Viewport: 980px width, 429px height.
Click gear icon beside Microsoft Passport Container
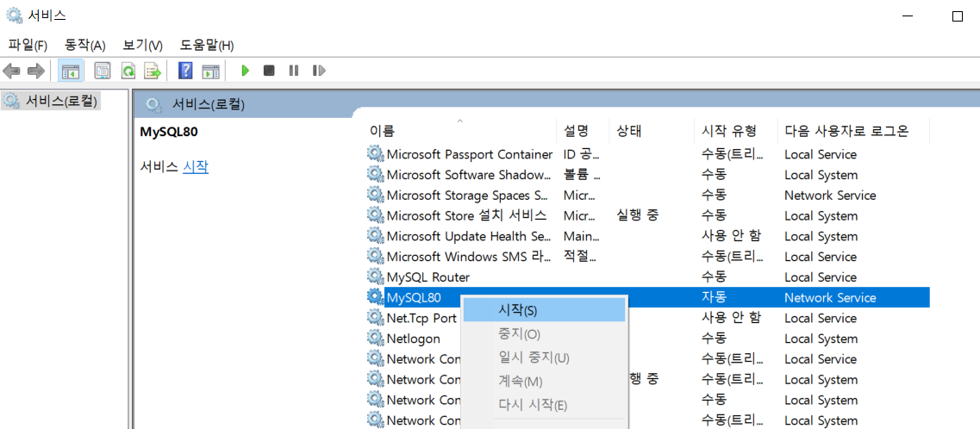click(375, 154)
